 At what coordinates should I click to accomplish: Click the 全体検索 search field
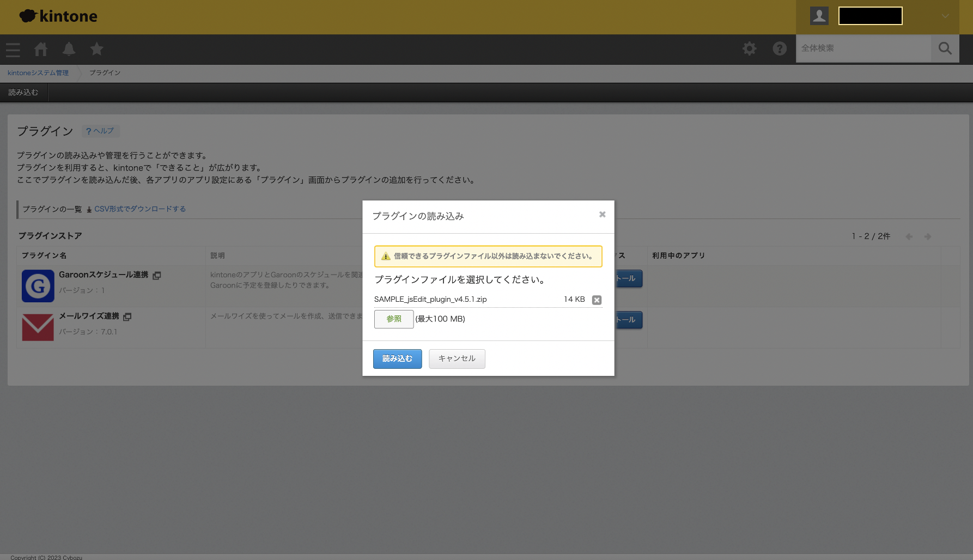(863, 48)
